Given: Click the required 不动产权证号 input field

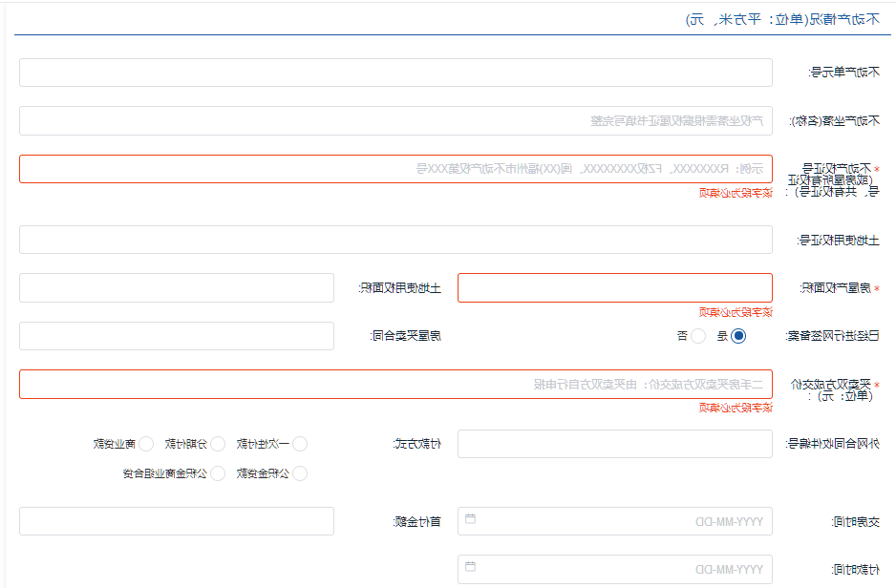Looking at the screenshot, I should pyautogui.click(x=396, y=169).
